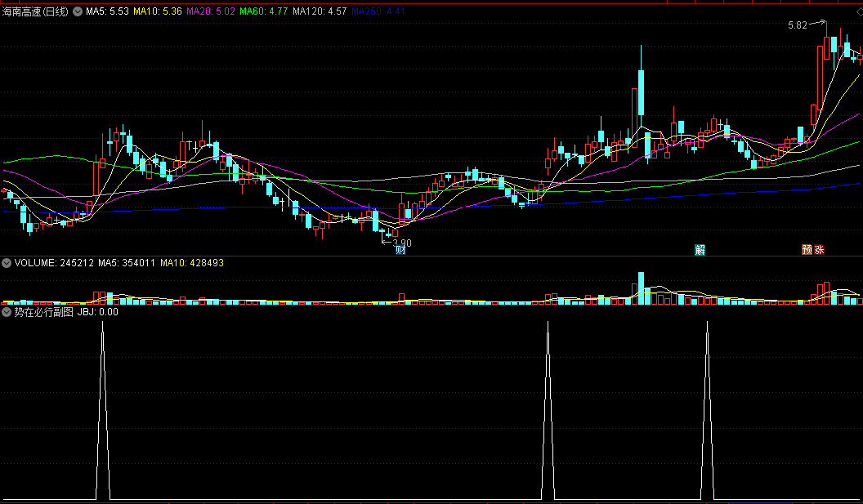Click the 预 forecast marker icon

tap(807, 250)
